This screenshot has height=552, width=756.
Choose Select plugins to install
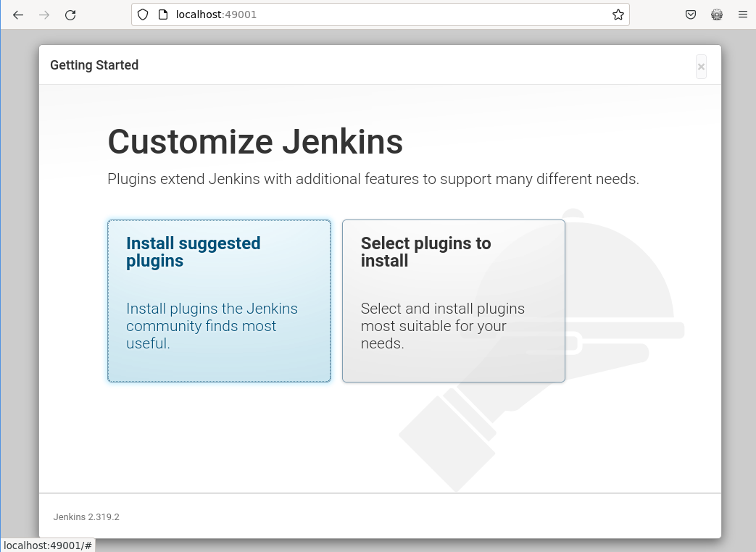click(453, 301)
